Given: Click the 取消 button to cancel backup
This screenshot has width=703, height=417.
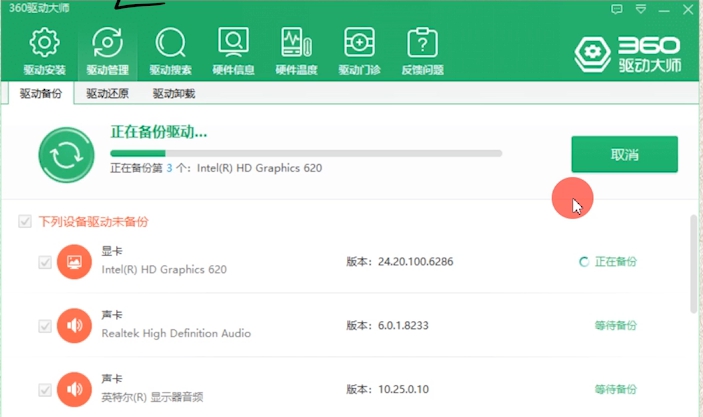Looking at the screenshot, I should pos(625,155).
